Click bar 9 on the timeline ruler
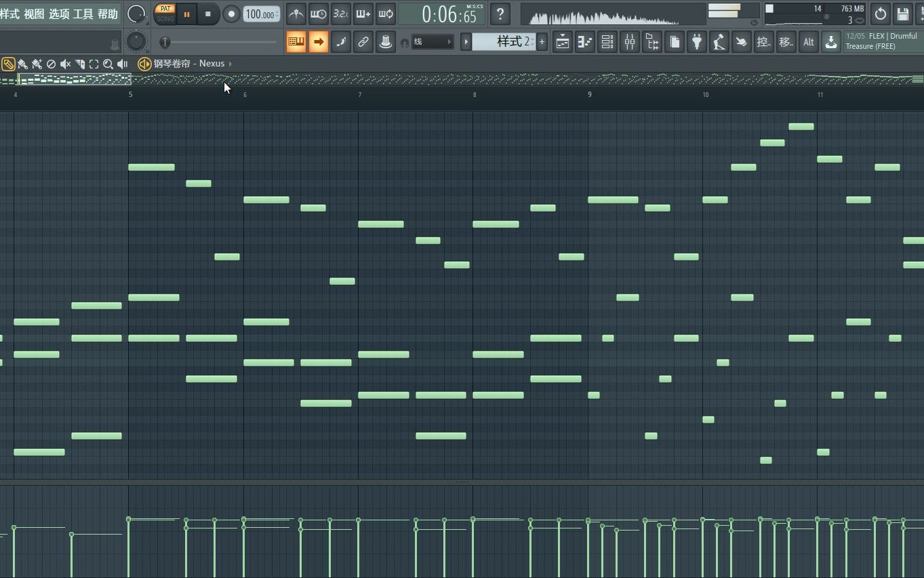This screenshot has width=924, height=578. pyautogui.click(x=590, y=94)
